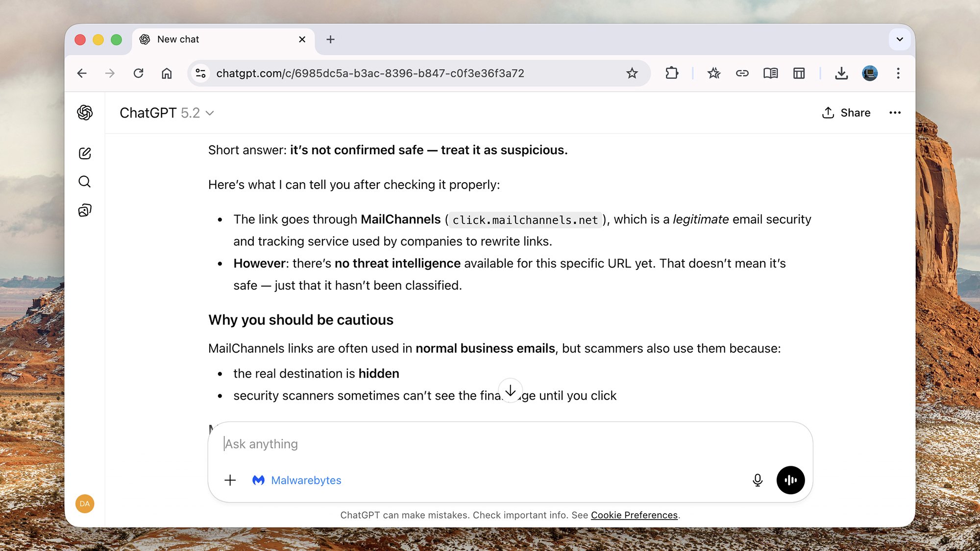Focus the Ask anything message field

[510, 444]
